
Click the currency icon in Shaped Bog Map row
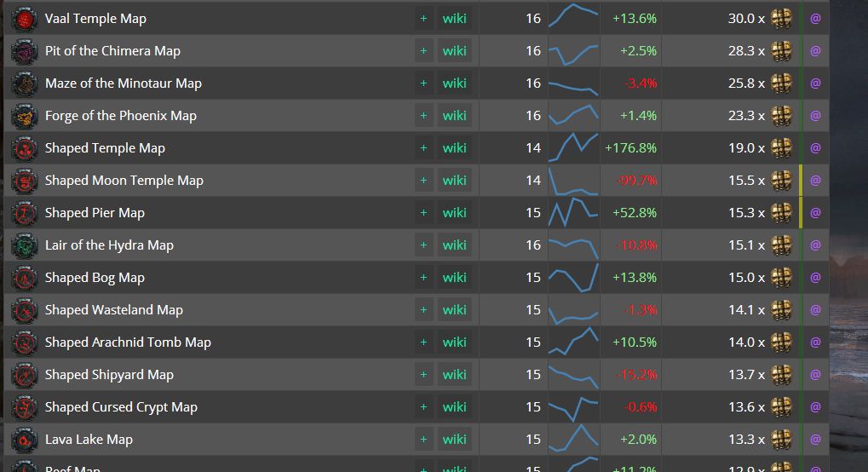click(x=781, y=278)
